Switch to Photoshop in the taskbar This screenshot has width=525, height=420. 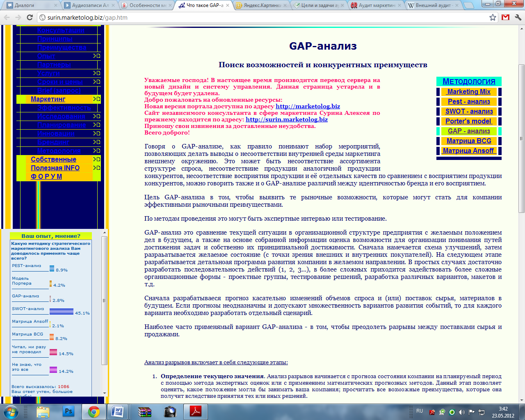pos(68,411)
